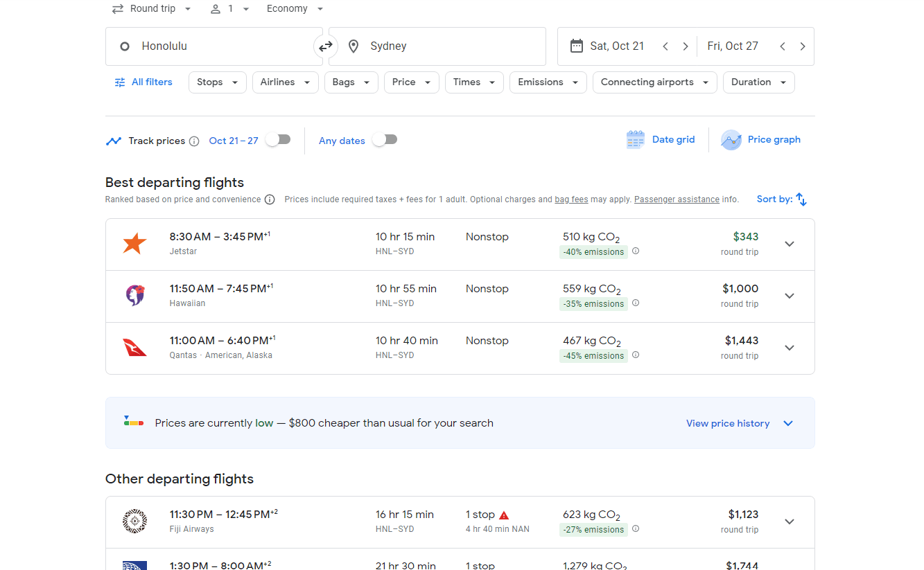Click red warning icon on Fiji Airways stop

point(504,515)
